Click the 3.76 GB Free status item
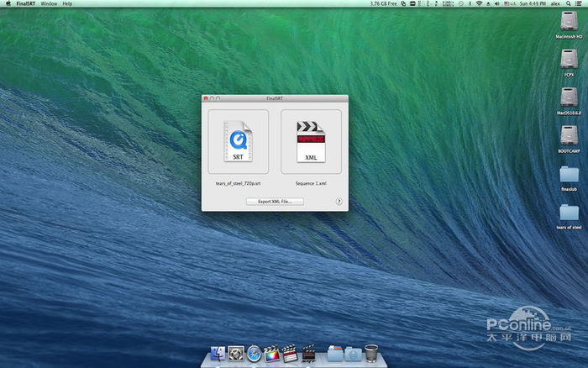The height and width of the screenshot is (368, 588). (x=383, y=3)
